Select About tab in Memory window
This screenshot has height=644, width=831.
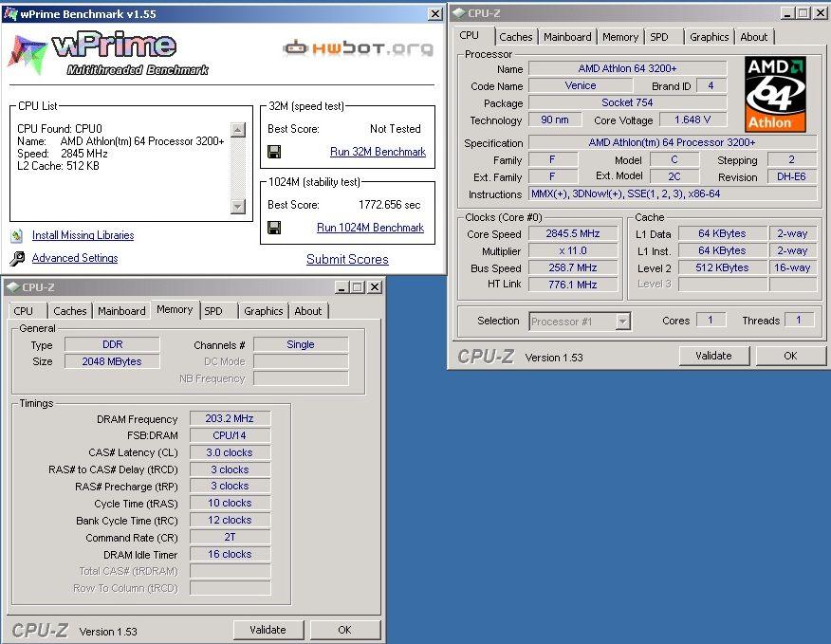click(x=308, y=311)
